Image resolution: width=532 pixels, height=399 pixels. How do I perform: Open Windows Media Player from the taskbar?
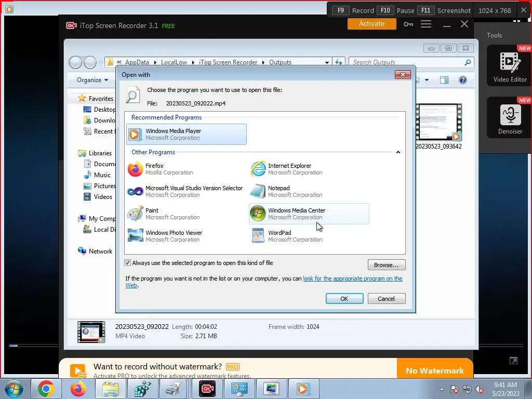(x=303, y=389)
